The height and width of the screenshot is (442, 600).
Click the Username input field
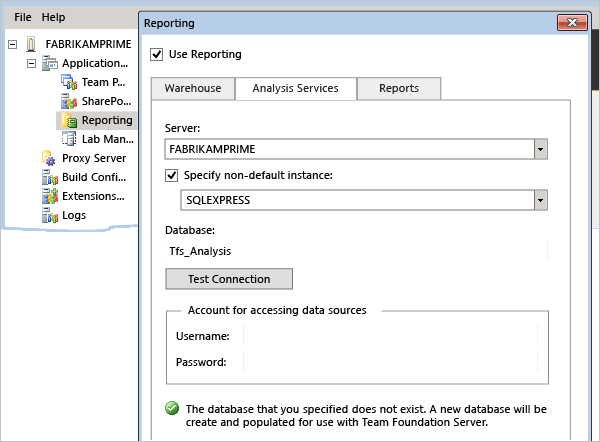pos(392,336)
